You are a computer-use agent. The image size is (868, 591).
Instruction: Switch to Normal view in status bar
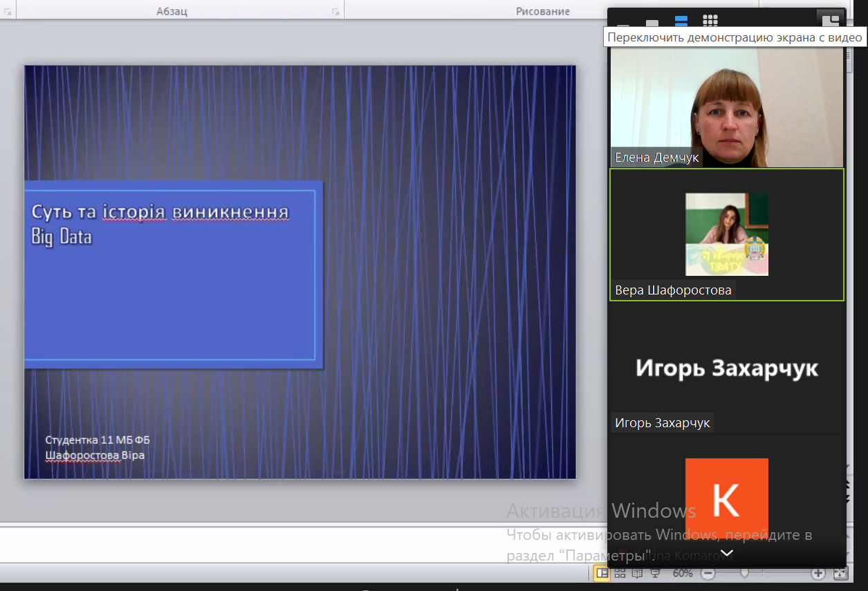tap(602, 573)
